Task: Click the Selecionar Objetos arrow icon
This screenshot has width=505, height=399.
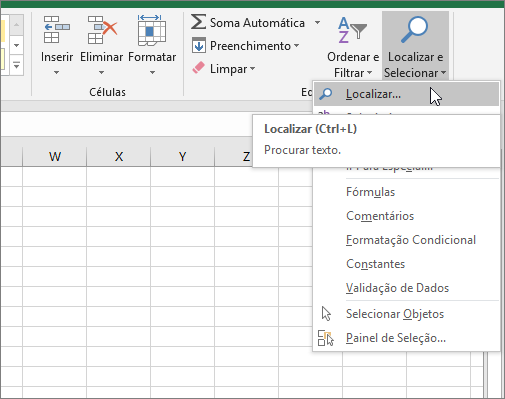Action: coord(326,314)
